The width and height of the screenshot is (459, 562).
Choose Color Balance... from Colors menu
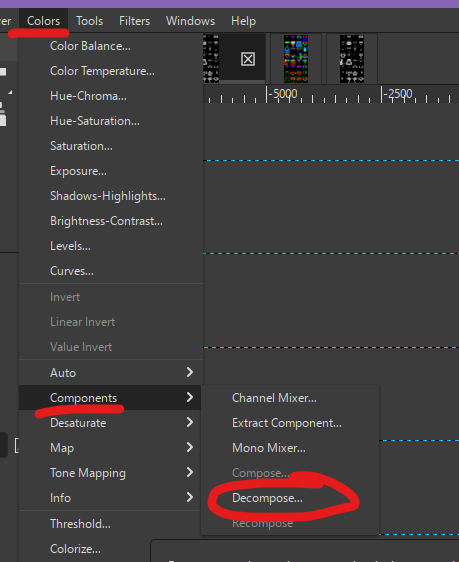(111, 46)
